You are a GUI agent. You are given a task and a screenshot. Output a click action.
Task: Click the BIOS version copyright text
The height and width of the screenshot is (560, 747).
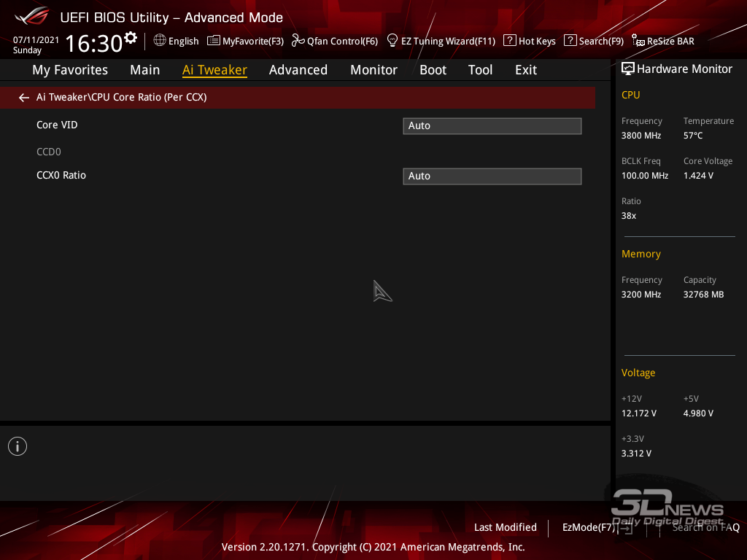(373, 547)
